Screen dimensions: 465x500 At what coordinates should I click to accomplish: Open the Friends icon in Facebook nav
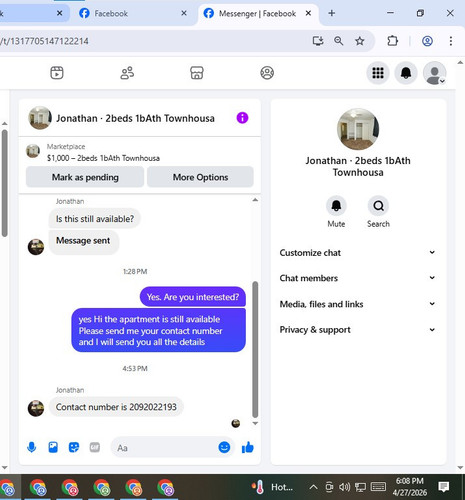[127, 73]
